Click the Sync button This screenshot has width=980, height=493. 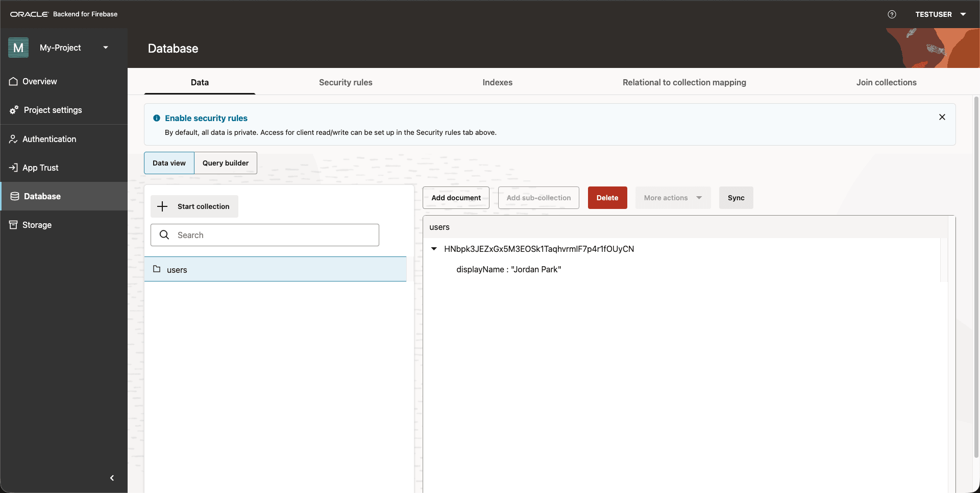tap(736, 198)
